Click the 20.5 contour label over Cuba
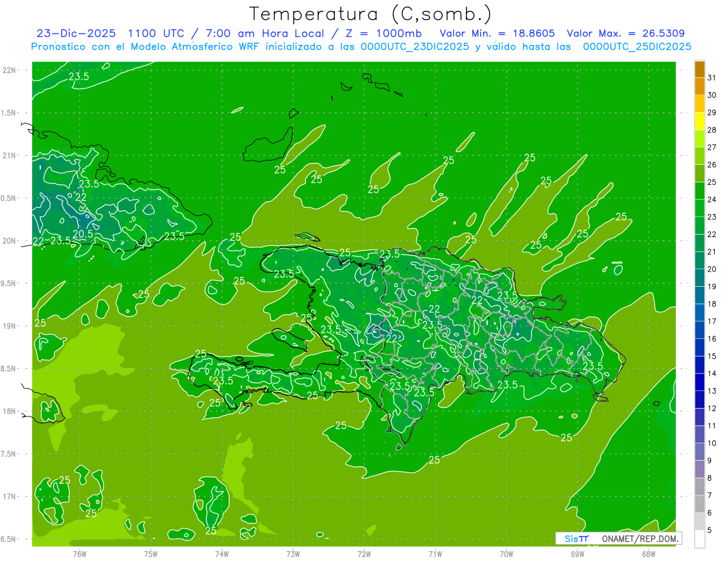728x562 pixels. coord(83,233)
